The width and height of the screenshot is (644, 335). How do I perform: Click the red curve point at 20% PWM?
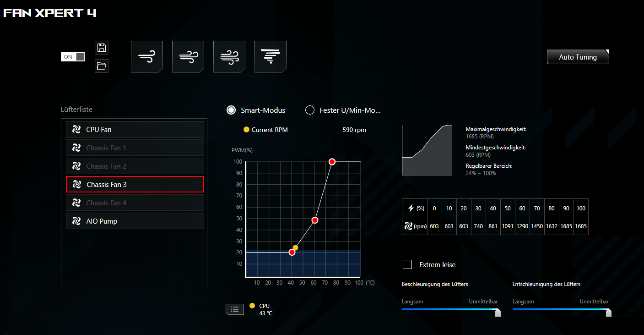point(292,253)
